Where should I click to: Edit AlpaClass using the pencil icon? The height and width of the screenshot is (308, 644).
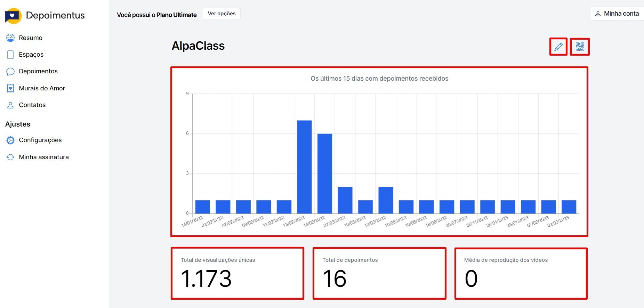click(558, 47)
